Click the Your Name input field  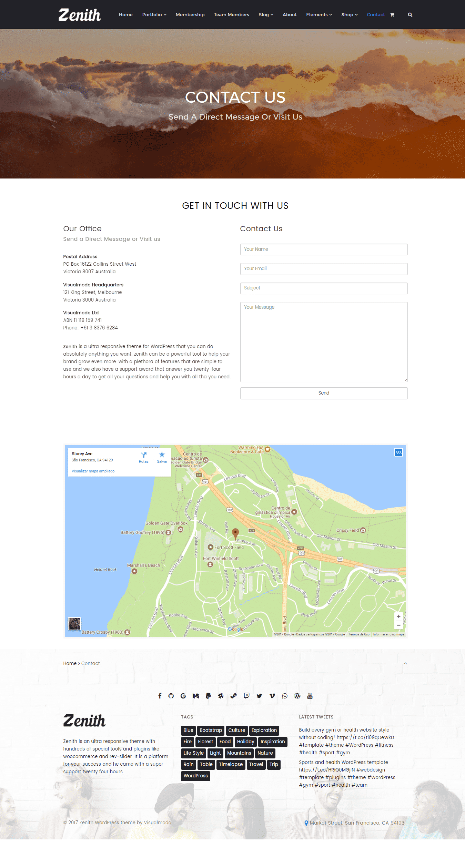(x=324, y=249)
